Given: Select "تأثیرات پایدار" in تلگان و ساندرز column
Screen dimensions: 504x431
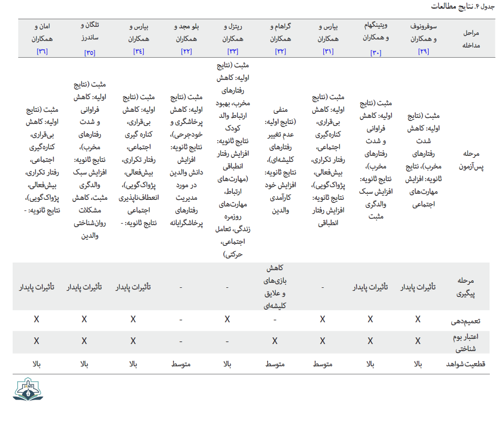Looking at the screenshot, I should (x=84, y=287).
